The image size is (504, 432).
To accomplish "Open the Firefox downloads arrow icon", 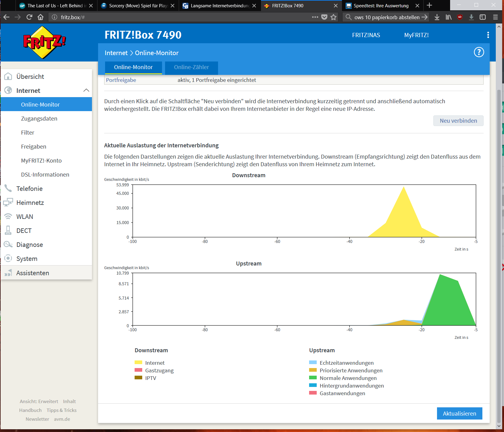I will 437,17.
